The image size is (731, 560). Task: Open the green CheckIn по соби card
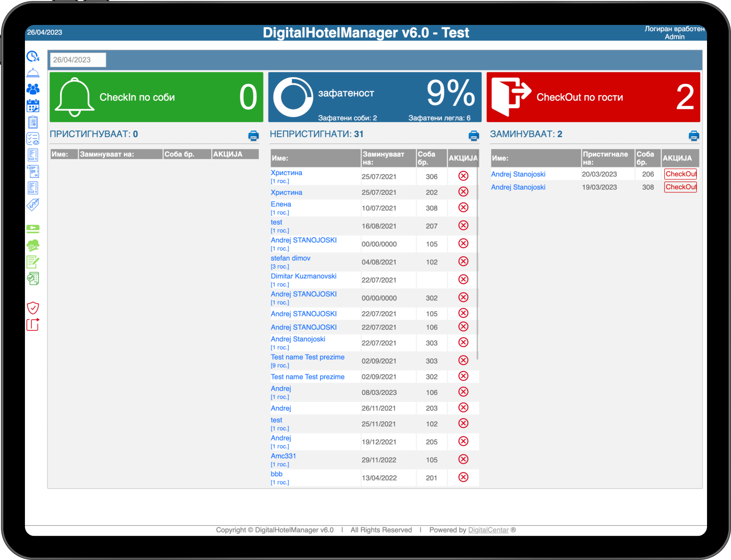(x=156, y=97)
